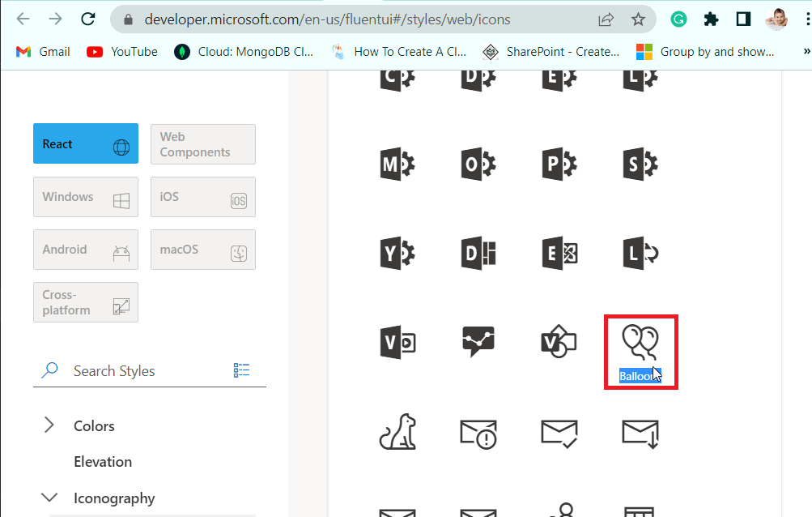Click the cat icon
Screen dimensions: 812x517
[x=397, y=431]
